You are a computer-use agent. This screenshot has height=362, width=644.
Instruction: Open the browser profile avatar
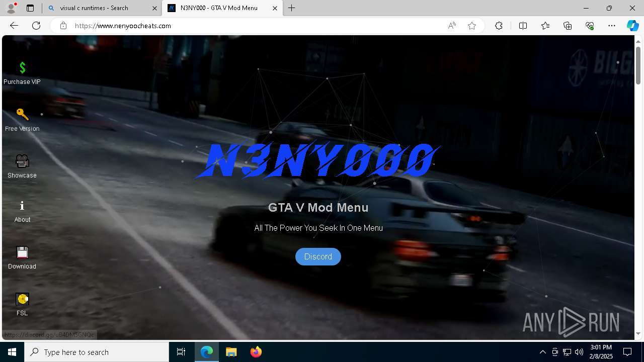[x=11, y=8]
